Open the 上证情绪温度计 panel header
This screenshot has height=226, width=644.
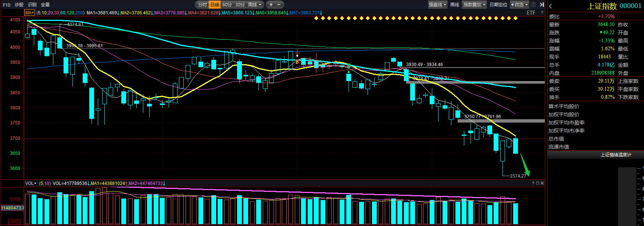[616, 155]
